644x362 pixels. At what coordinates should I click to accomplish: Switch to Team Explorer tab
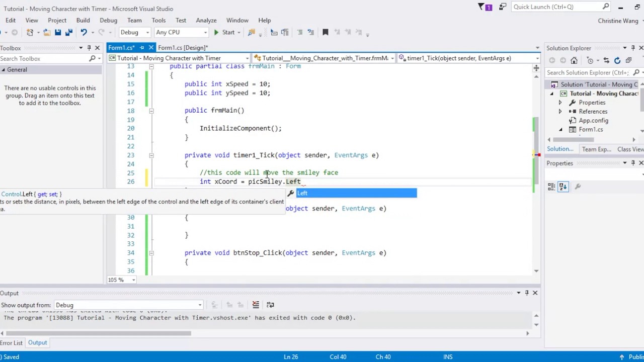596,149
